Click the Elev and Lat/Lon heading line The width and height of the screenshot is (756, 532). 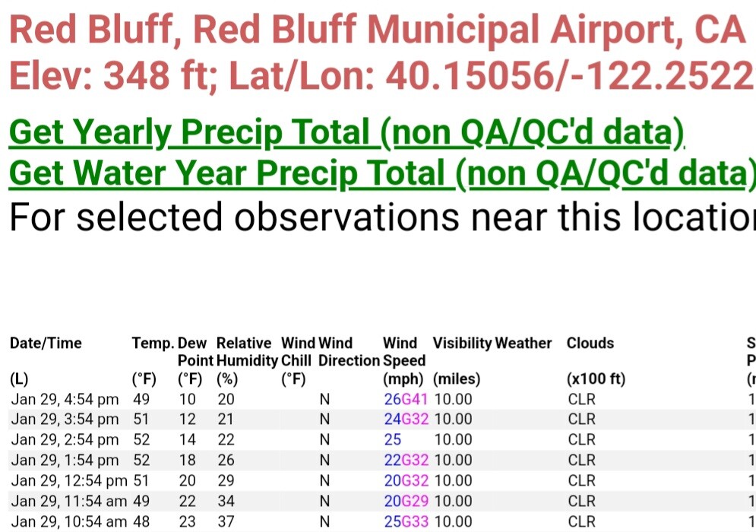pos(382,76)
